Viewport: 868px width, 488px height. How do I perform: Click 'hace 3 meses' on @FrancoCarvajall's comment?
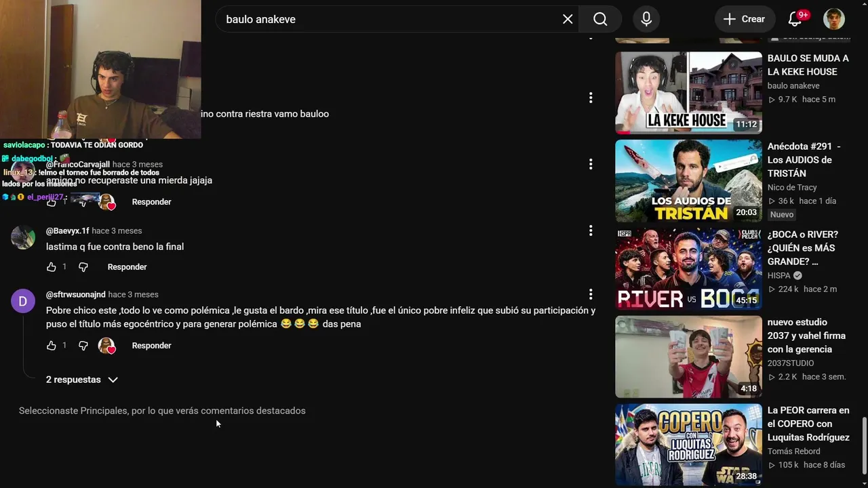[x=138, y=164]
